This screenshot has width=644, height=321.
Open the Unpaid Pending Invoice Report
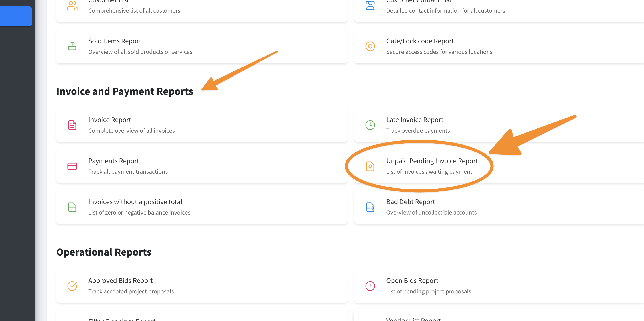432,161
